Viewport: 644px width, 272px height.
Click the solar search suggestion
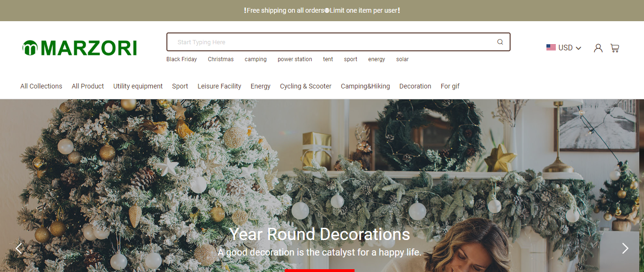402,59
